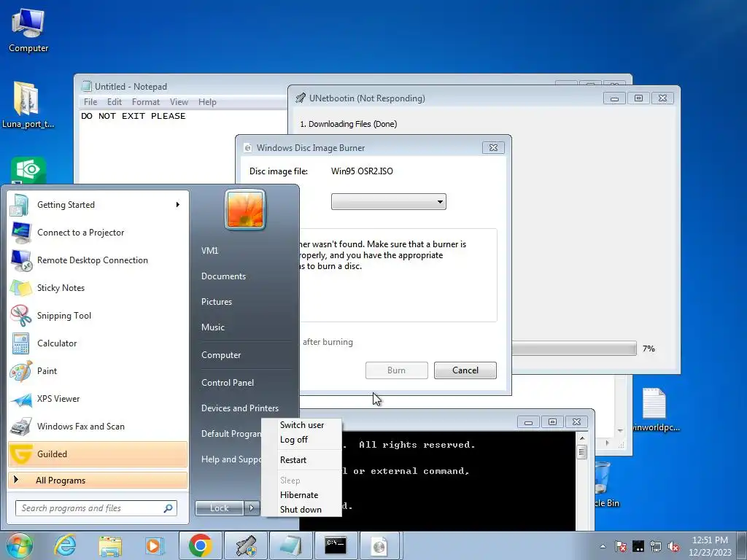This screenshot has width=747, height=560.
Task: Click the user account picture
Action: point(245,209)
